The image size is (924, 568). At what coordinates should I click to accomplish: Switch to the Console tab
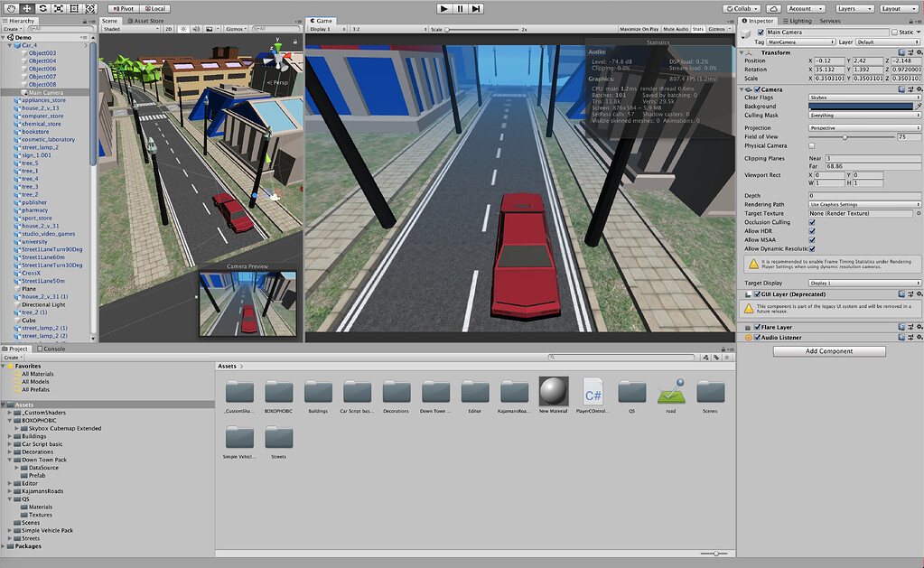coord(51,348)
